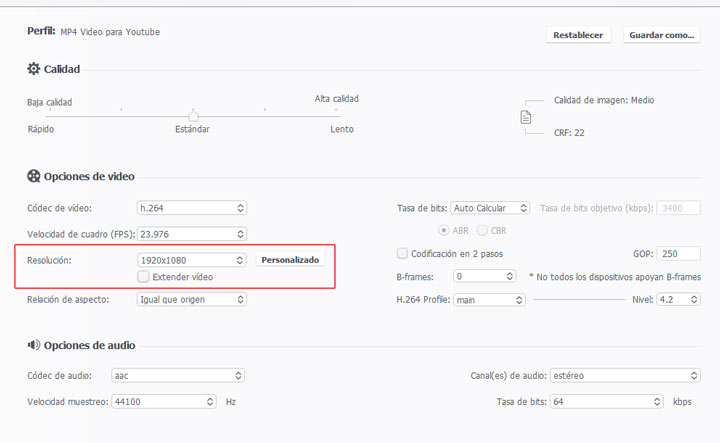Click the Guardar como... button
Screen dimensions: 720x443
pos(660,35)
